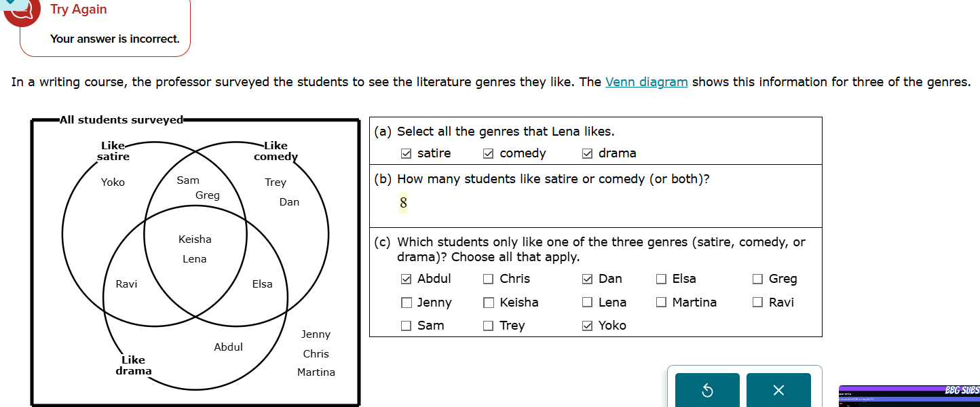Open the Venn diagram link

tap(646, 81)
